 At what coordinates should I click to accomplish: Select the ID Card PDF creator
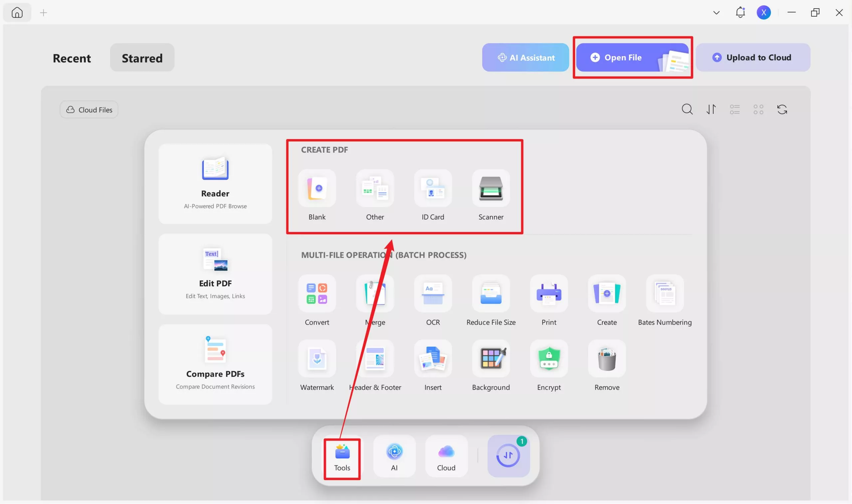(432, 189)
